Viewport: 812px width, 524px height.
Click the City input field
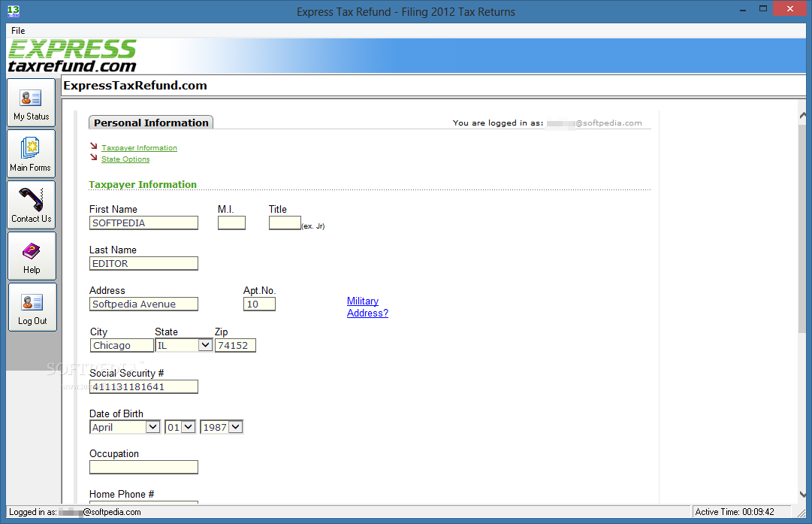point(122,345)
